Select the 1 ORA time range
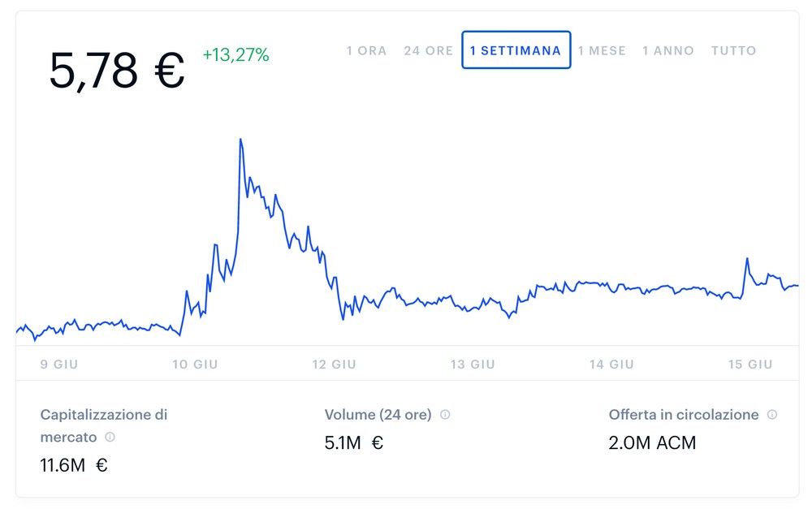The width and height of the screenshot is (812, 509). pyautogui.click(x=367, y=51)
